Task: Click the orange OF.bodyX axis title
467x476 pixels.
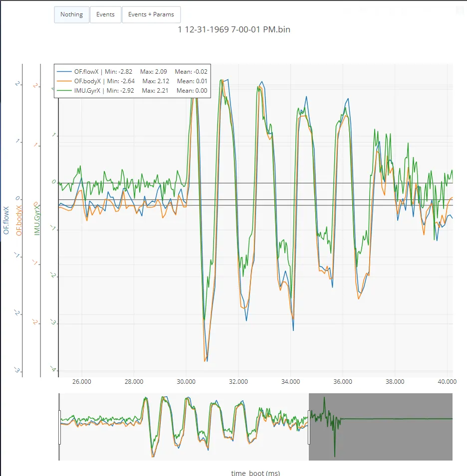Action: coord(19,220)
